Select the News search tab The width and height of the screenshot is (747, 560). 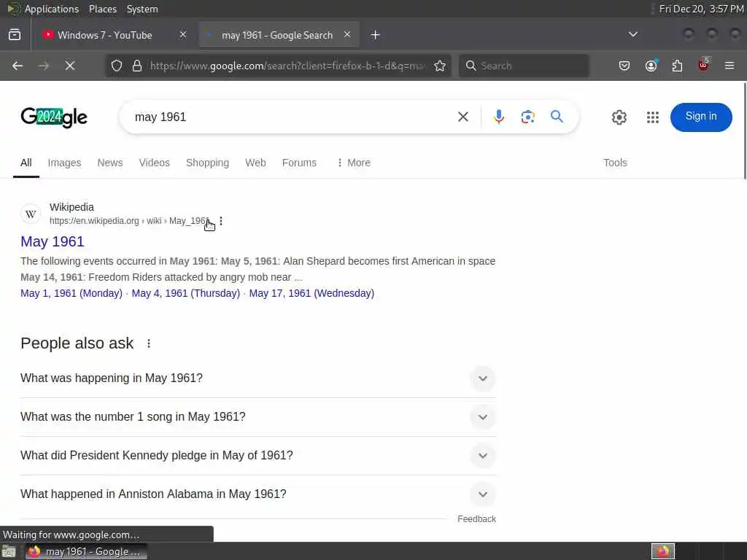pos(110,163)
